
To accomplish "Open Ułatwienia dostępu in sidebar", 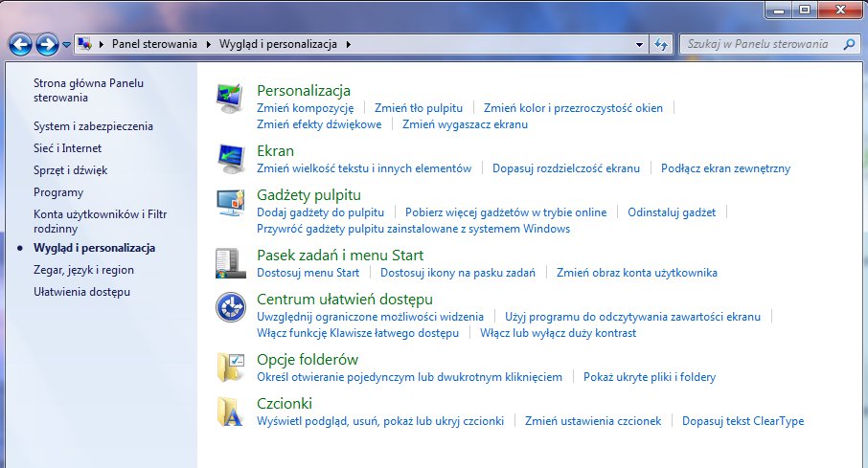I will pyautogui.click(x=82, y=292).
